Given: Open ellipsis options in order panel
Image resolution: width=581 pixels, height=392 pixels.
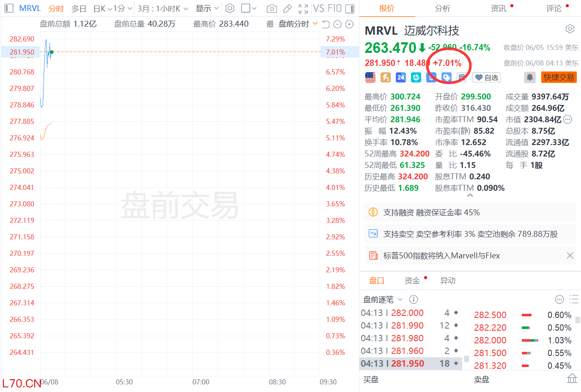Looking at the screenshot, I should pyautogui.click(x=559, y=299).
